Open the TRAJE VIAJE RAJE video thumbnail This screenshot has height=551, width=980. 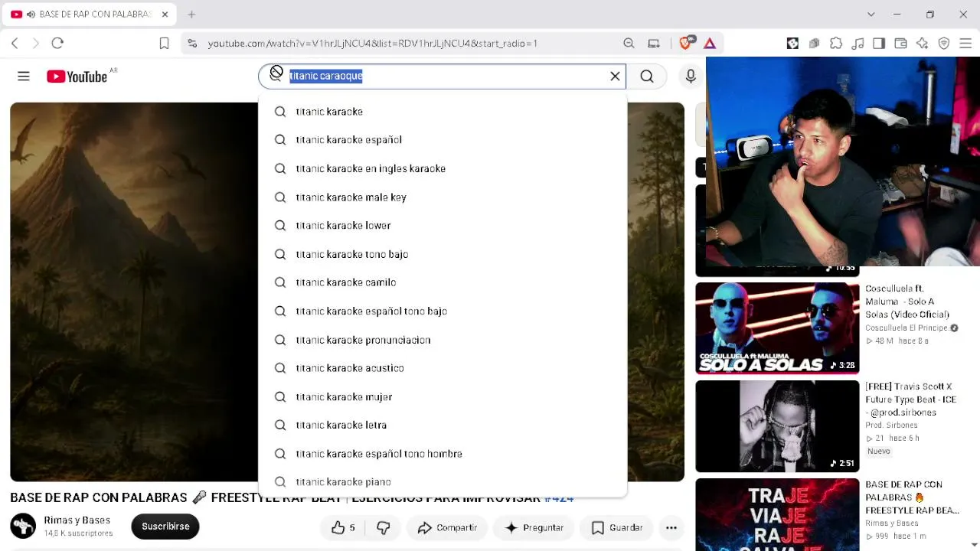(777, 514)
